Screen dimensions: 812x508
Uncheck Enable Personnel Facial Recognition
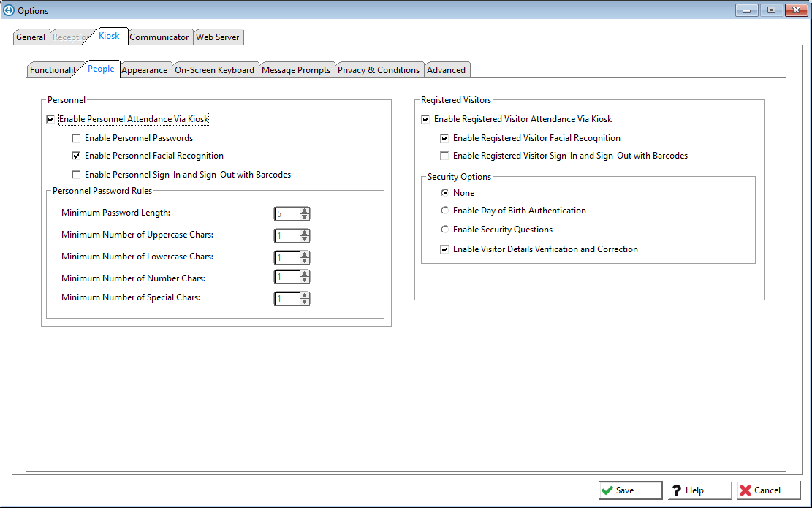point(76,156)
